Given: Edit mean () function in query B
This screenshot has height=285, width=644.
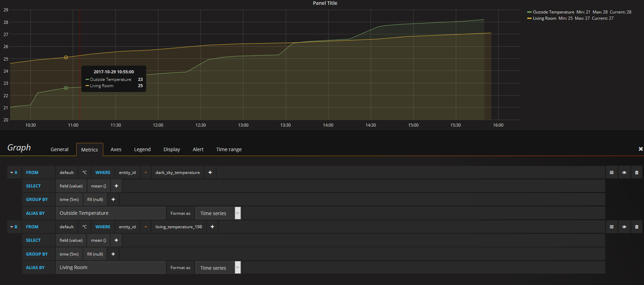Looking at the screenshot, I should point(99,240).
